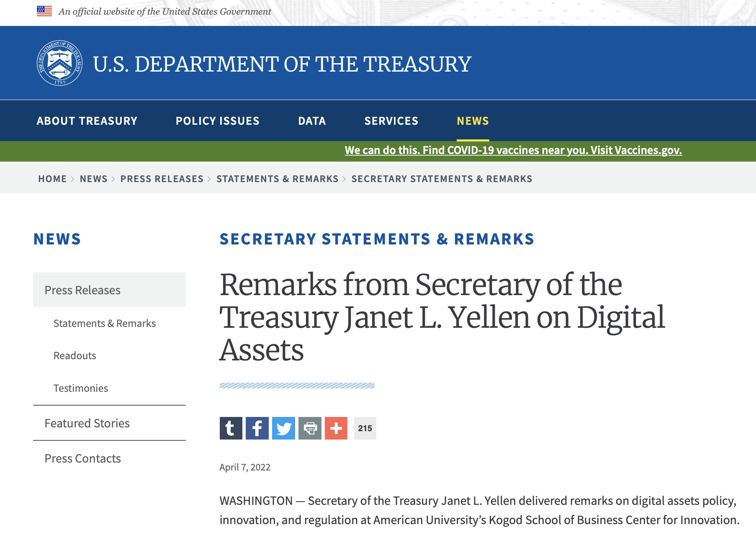
Task: Share the article on Facebook
Action: point(257,428)
